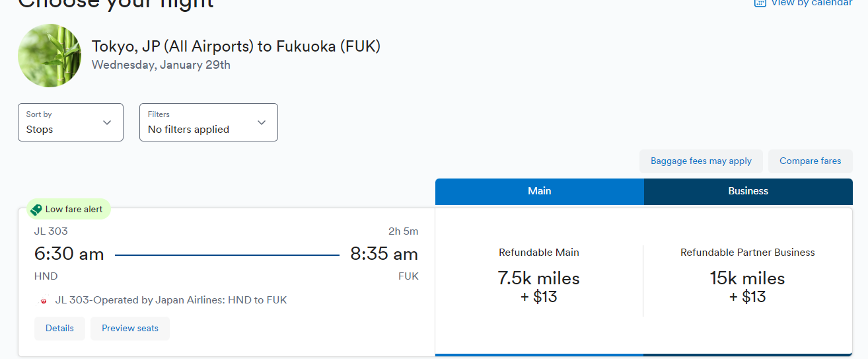Click the Low fare alert badge text

(74, 209)
